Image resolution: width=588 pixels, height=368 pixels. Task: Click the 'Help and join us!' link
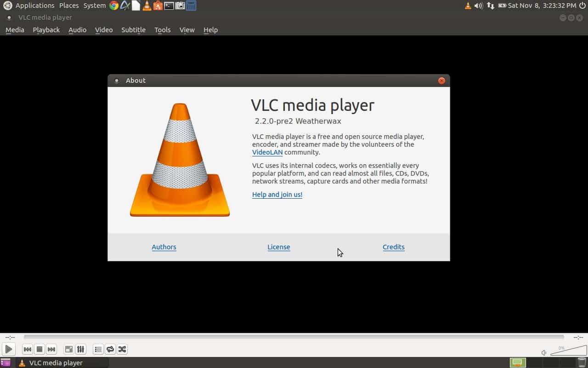click(277, 195)
